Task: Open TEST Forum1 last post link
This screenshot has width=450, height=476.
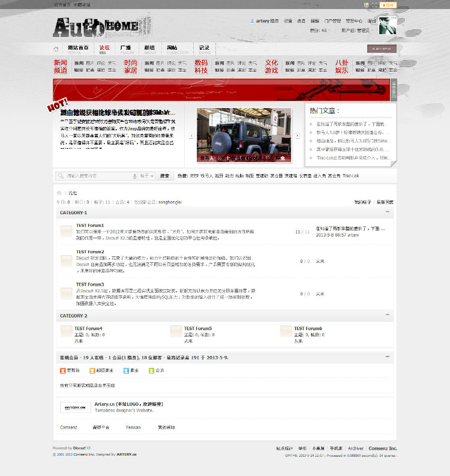Action: [350, 229]
